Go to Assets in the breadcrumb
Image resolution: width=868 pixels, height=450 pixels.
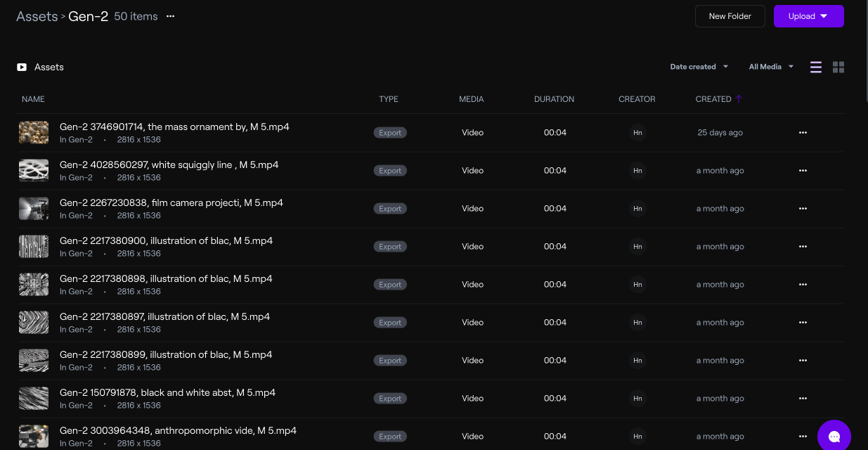point(37,16)
